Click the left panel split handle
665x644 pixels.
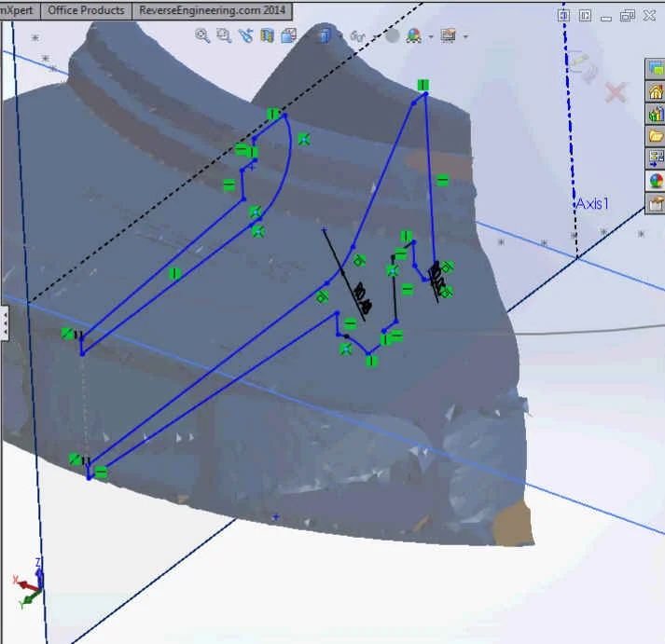tap(4, 323)
